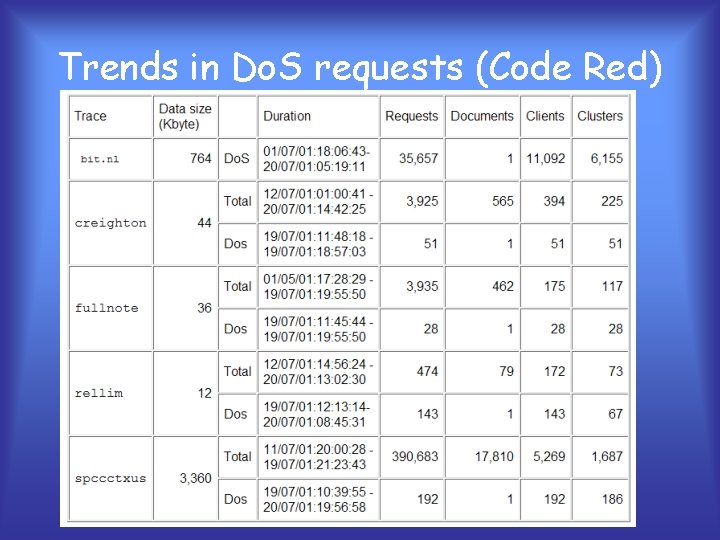This screenshot has height=540, width=720.
Task: Click the clusters value '73'
Action: coord(616,371)
